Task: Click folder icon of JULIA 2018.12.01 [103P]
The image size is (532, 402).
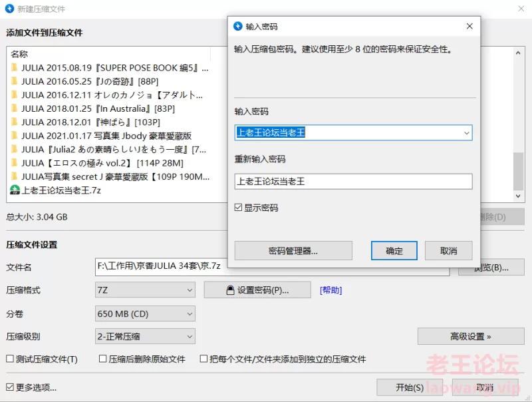Action: pyautogui.click(x=14, y=122)
